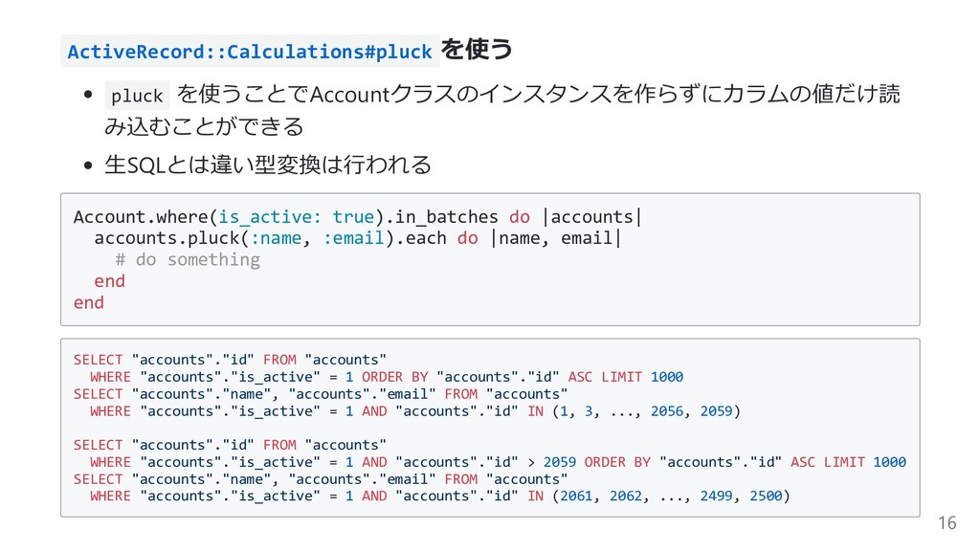Click the :email symbol in pluck arguments

pyautogui.click(x=353, y=238)
